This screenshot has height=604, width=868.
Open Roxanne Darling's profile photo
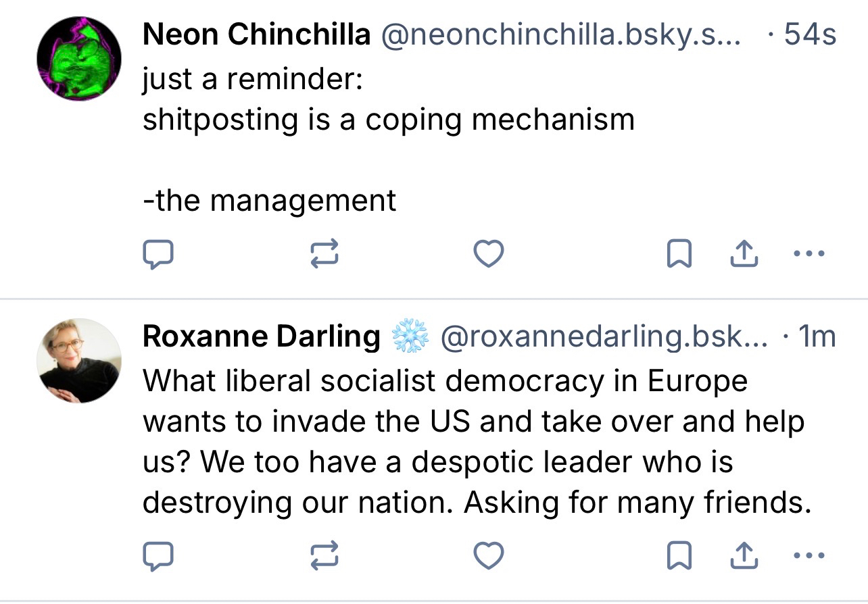tap(79, 361)
